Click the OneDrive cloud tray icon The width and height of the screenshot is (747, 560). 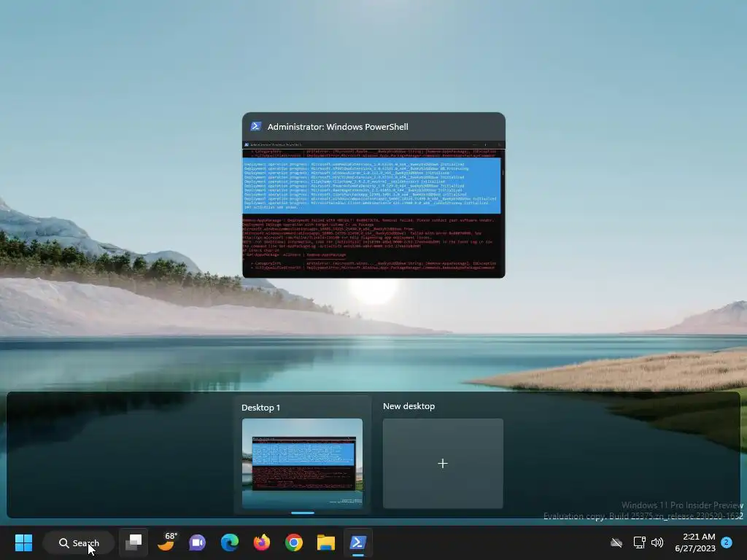point(616,542)
